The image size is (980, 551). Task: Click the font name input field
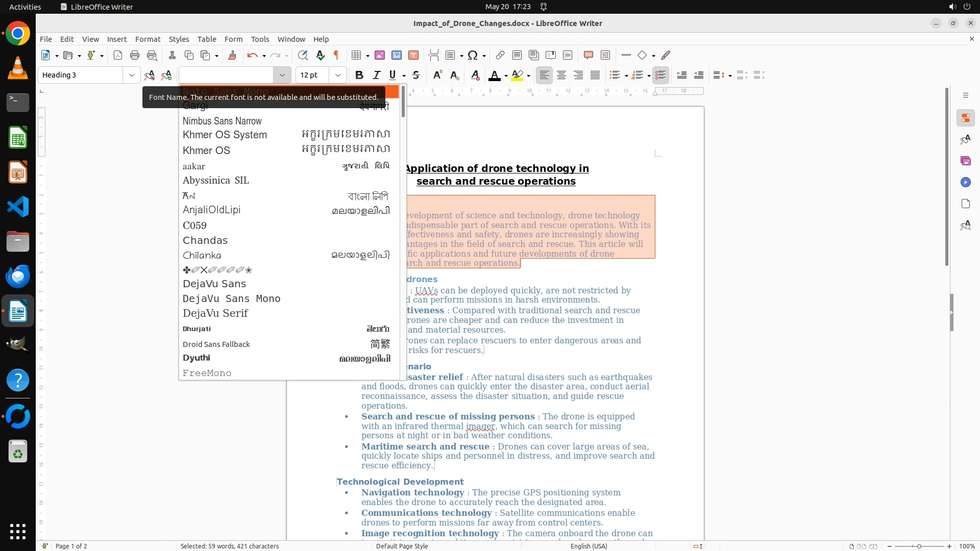point(227,75)
